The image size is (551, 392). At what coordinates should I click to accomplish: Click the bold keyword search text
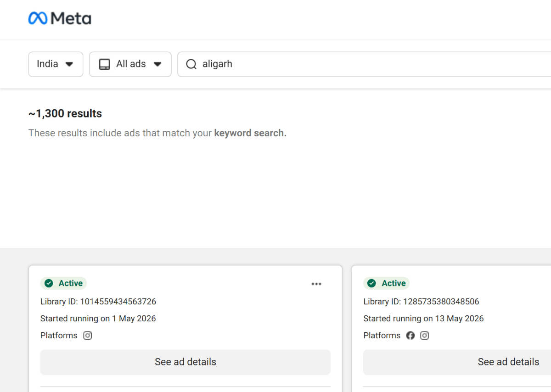point(250,133)
